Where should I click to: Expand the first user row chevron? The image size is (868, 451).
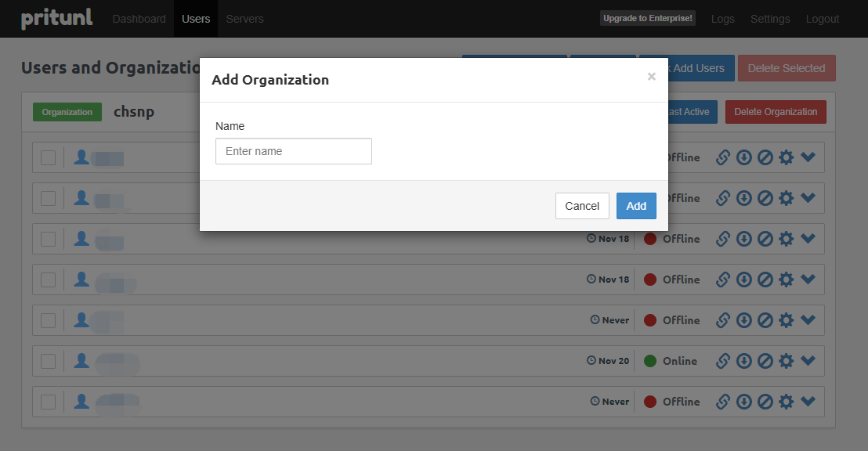(x=808, y=157)
